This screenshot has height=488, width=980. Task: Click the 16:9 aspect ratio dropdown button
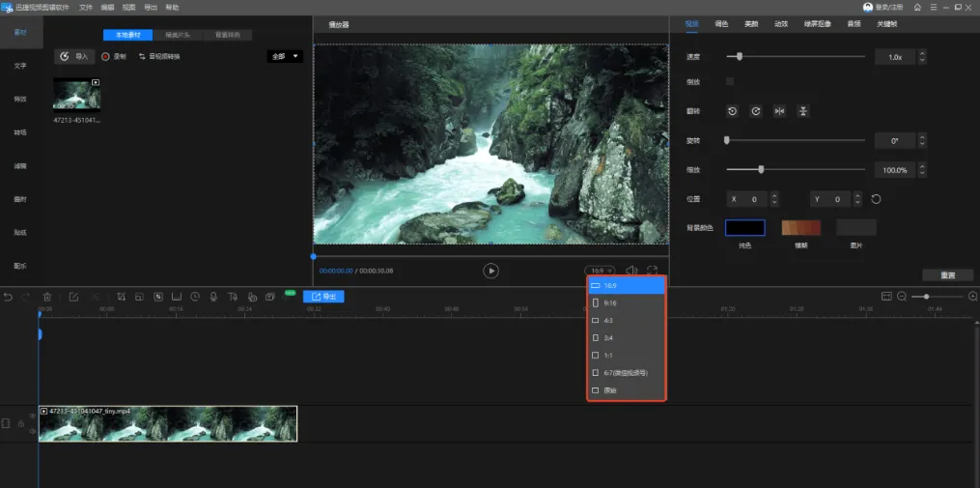click(x=600, y=272)
